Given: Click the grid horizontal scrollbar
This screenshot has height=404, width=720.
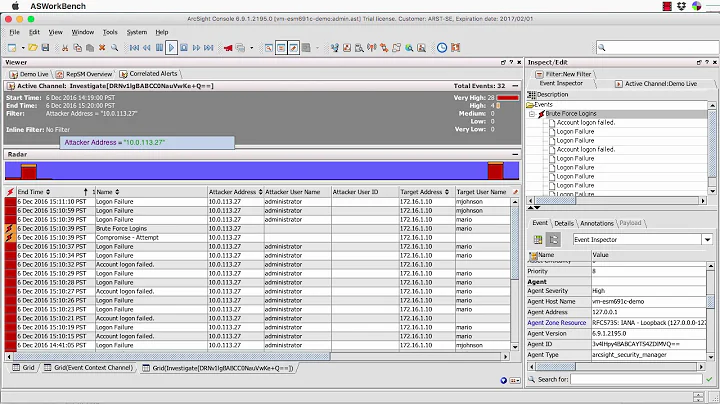Looking at the screenshot, I should pos(171,356).
